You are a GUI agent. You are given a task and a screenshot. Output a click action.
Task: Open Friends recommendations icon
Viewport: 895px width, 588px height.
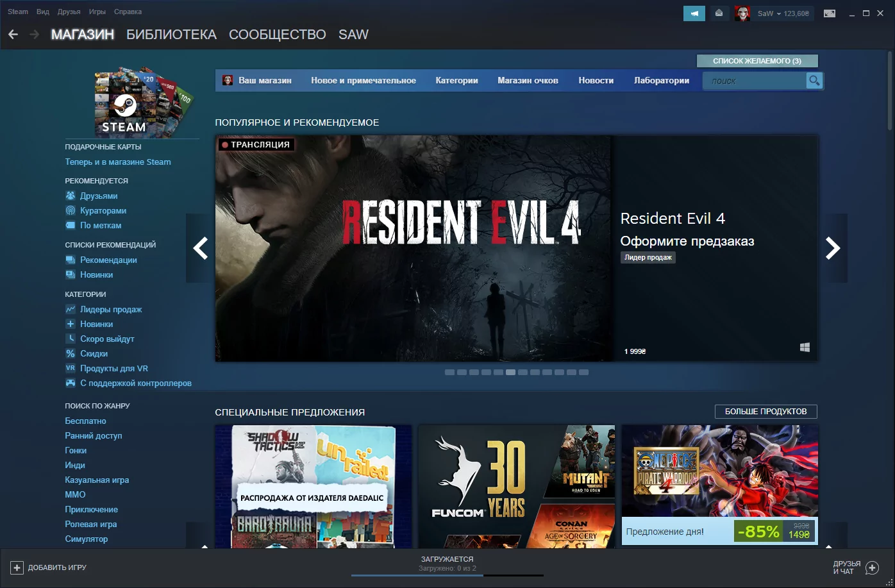71,196
